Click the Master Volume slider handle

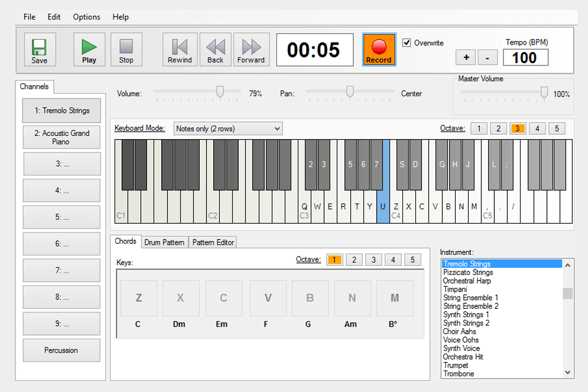pos(544,92)
